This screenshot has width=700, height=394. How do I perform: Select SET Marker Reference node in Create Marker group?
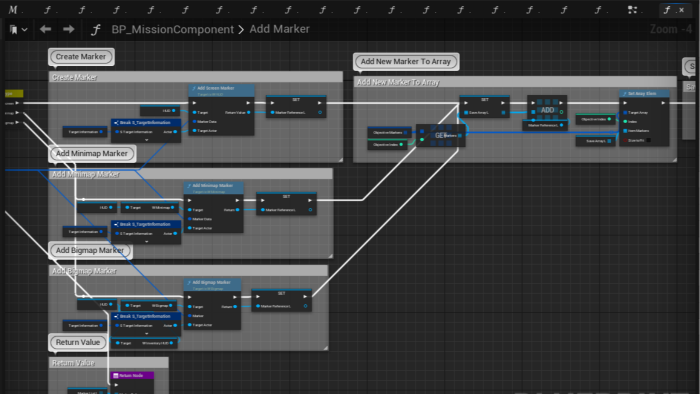(x=296, y=107)
